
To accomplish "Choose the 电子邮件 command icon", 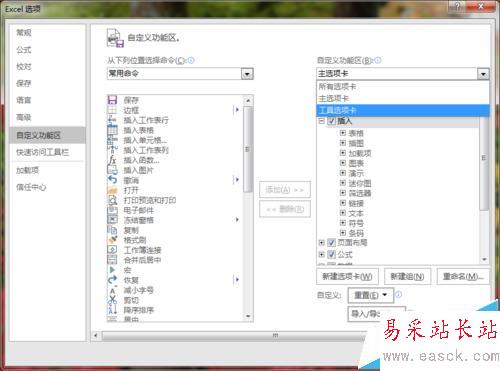I will (x=112, y=210).
